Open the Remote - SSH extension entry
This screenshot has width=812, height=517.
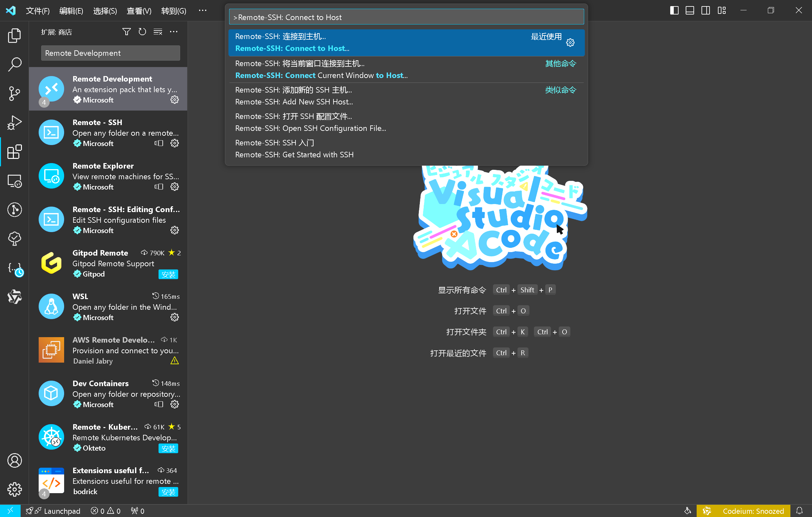click(108, 132)
